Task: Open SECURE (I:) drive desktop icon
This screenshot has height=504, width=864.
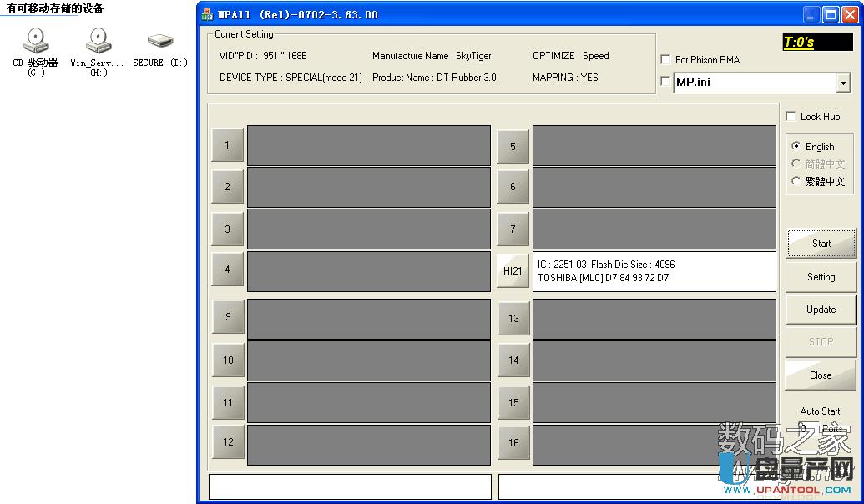Action: (x=159, y=40)
